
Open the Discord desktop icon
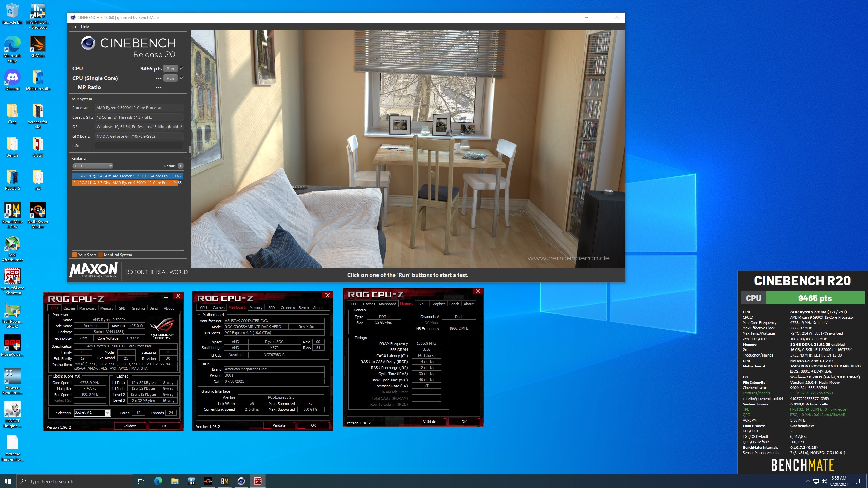pos(12,80)
